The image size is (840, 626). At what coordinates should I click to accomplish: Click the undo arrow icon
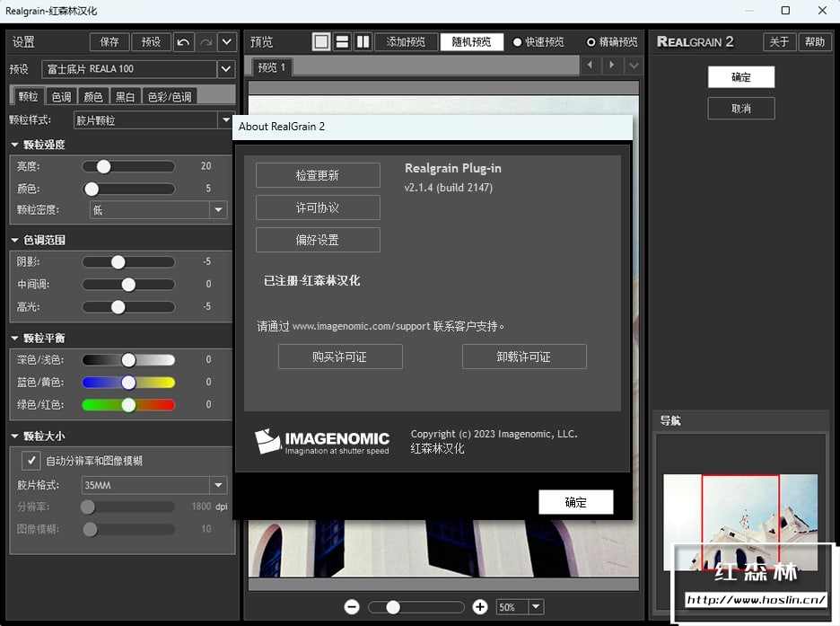[184, 42]
